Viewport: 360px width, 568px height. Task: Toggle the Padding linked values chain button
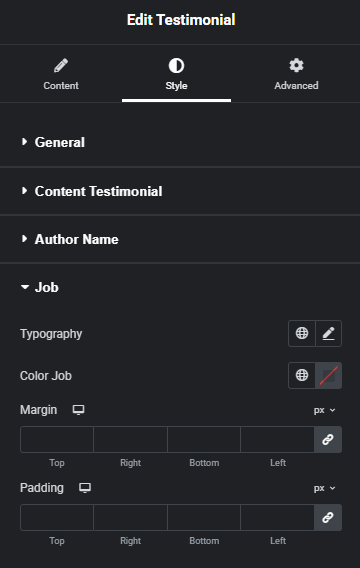click(x=328, y=517)
